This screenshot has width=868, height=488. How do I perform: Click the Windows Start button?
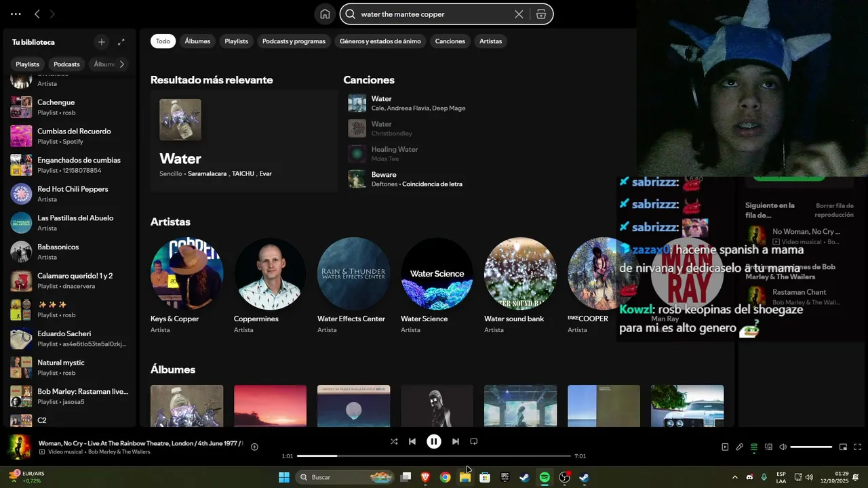(284, 477)
